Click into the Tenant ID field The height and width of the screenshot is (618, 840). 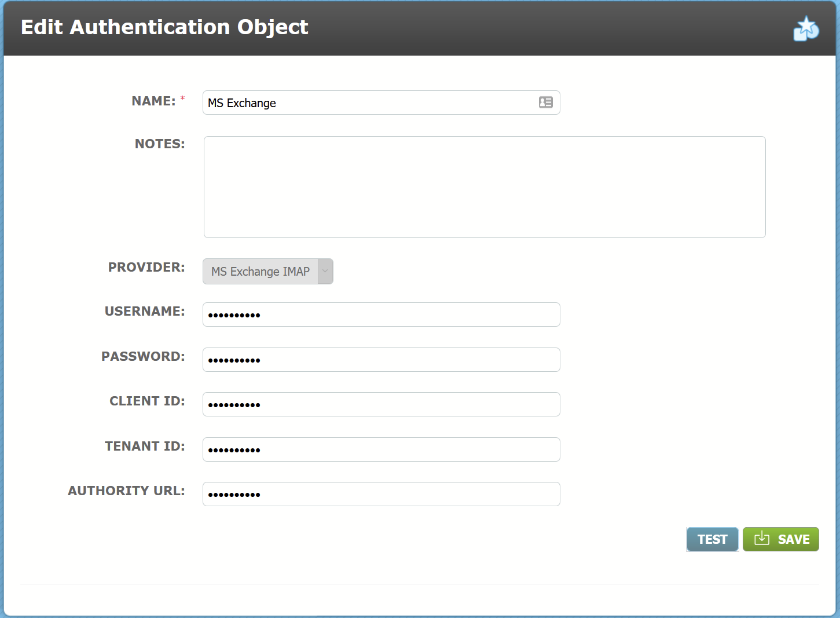pyautogui.click(x=381, y=449)
